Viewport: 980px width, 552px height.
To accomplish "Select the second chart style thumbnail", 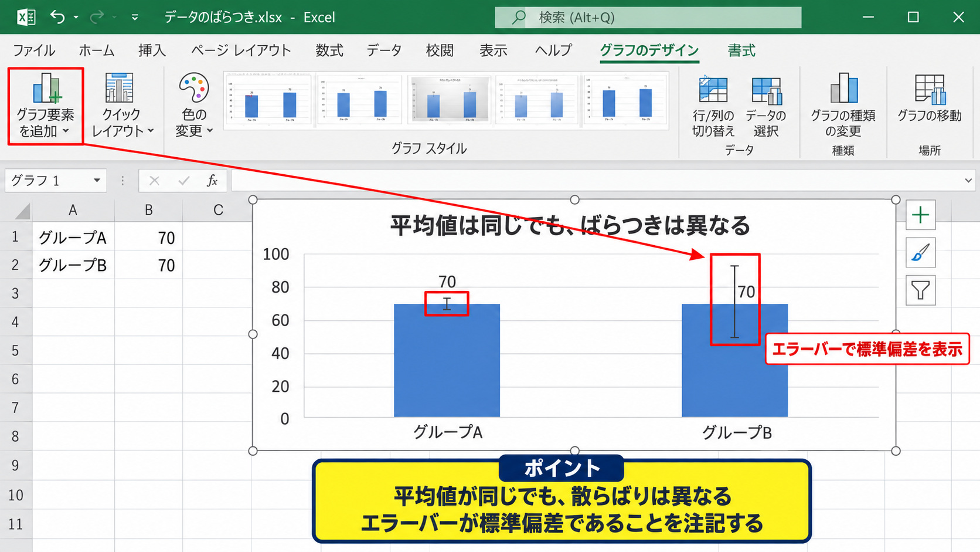I will pos(359,99).
